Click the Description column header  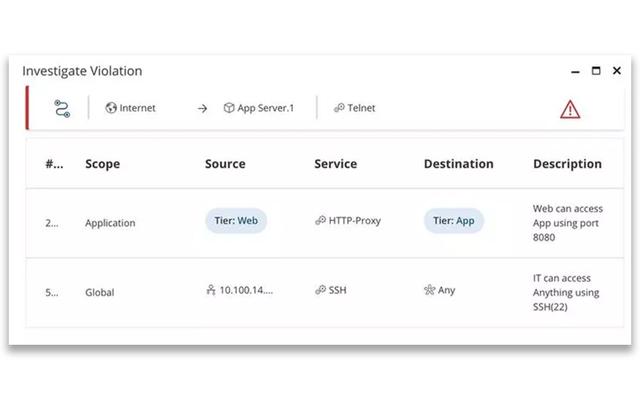567,164
